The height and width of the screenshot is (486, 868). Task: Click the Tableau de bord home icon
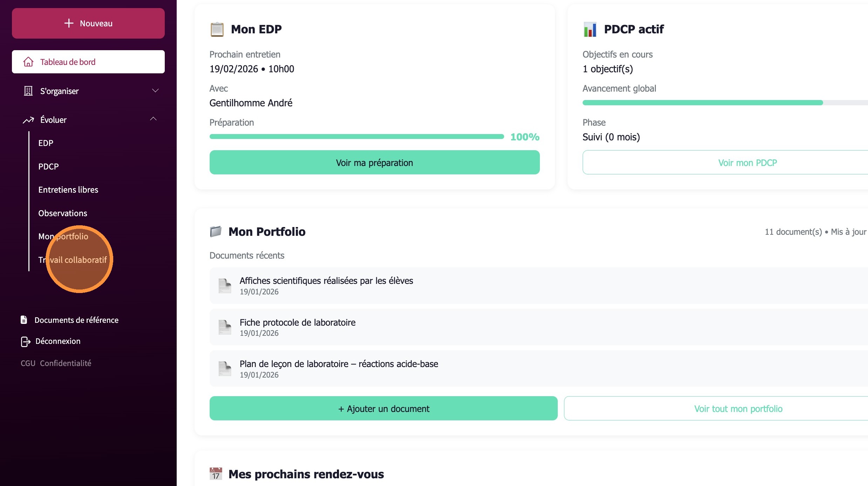tap(28, 62)
